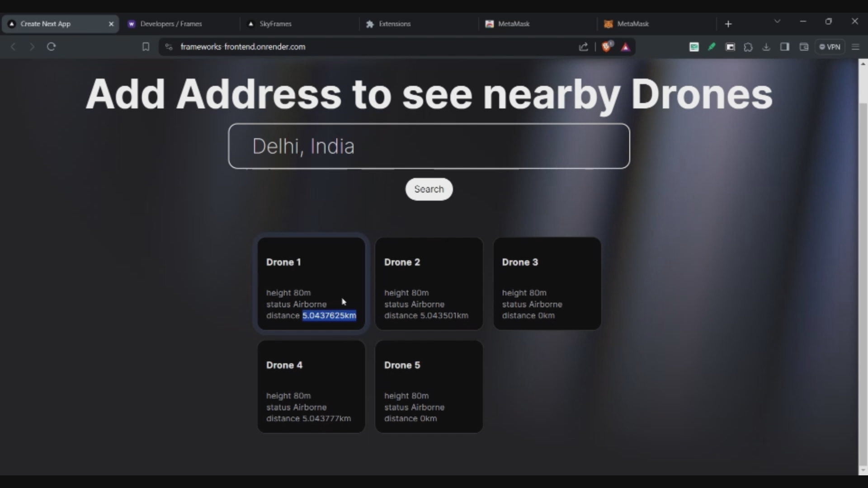The width and height of the screenshot is (868, 488).
Task: Open a new browser tab
Action: point(728,24)
